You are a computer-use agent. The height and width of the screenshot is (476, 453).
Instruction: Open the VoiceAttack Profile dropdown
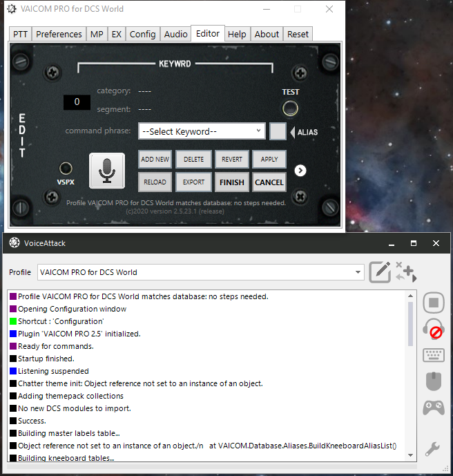point(200,272)
